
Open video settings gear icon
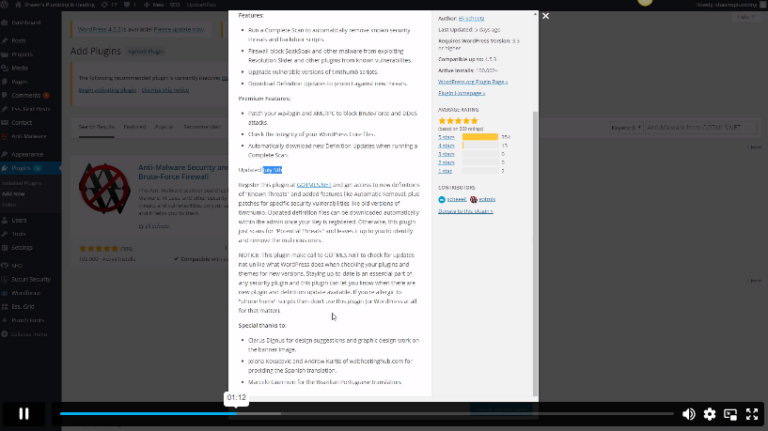pos(709,414)
